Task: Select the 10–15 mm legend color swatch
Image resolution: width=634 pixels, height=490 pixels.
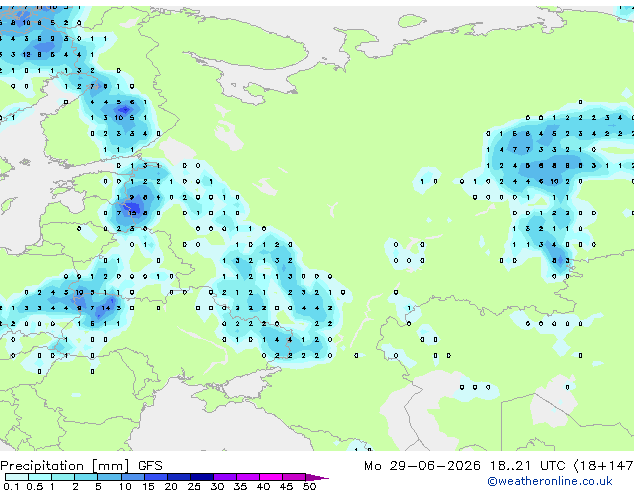Action: pos(132,477)
